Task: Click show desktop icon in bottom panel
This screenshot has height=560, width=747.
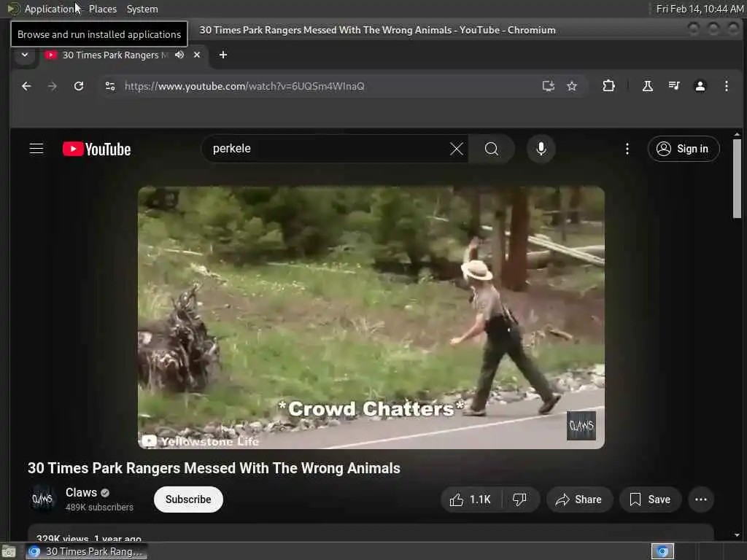Action: (x=9, y=551)
